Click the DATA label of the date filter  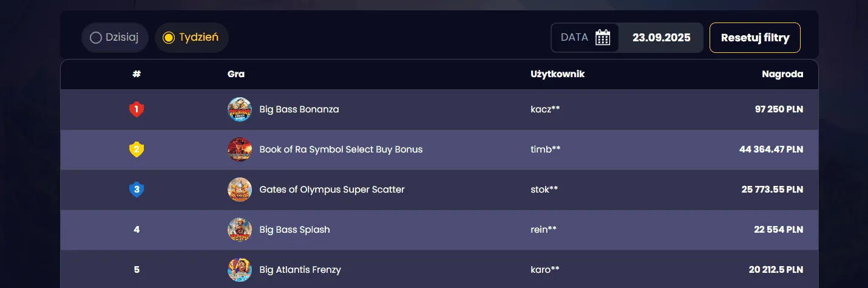point(574,38)
